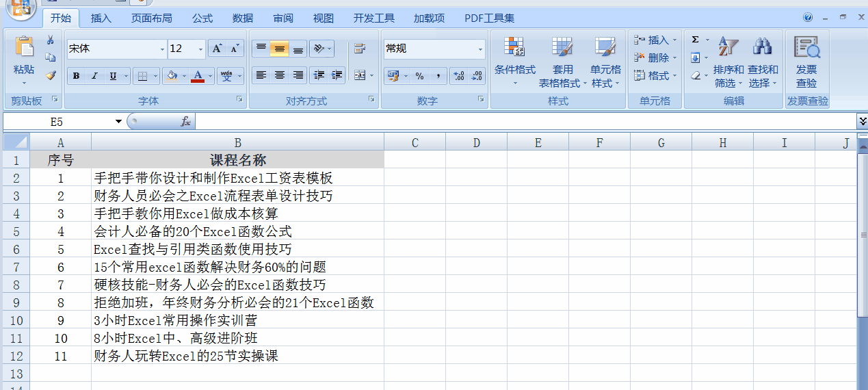Open 套用表格格式 table format gallery
Image resolution: width=868 pixels, height=390 pixels.
(563, 62)
